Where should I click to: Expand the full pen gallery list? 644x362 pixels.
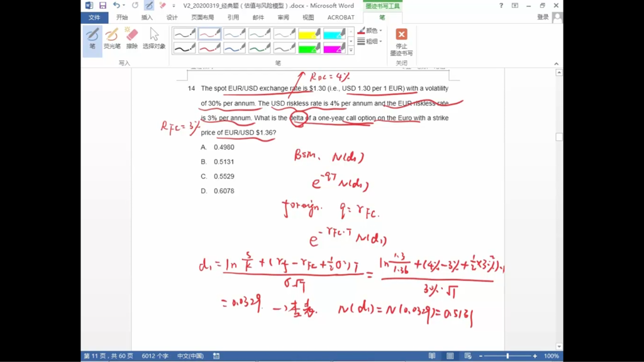click(351, 50)
